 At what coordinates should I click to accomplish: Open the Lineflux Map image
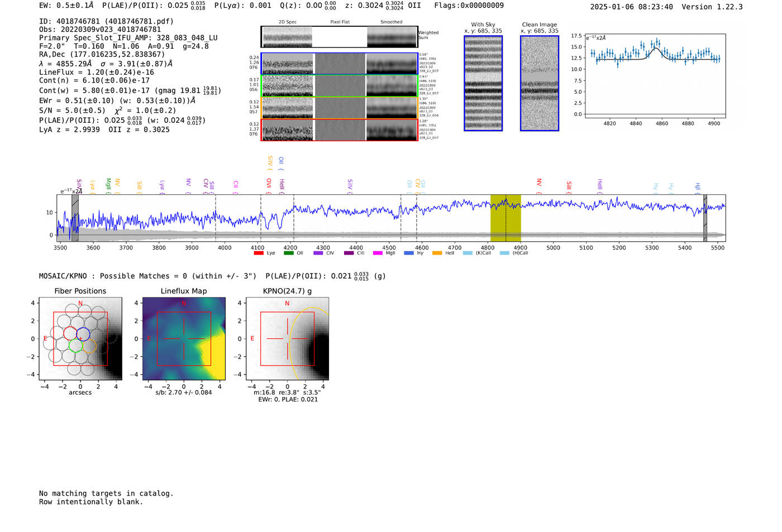[184, 339]
